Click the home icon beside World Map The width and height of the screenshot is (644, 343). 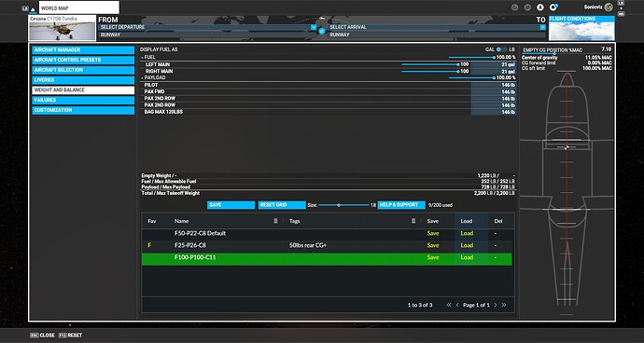(x=34, y=8)
